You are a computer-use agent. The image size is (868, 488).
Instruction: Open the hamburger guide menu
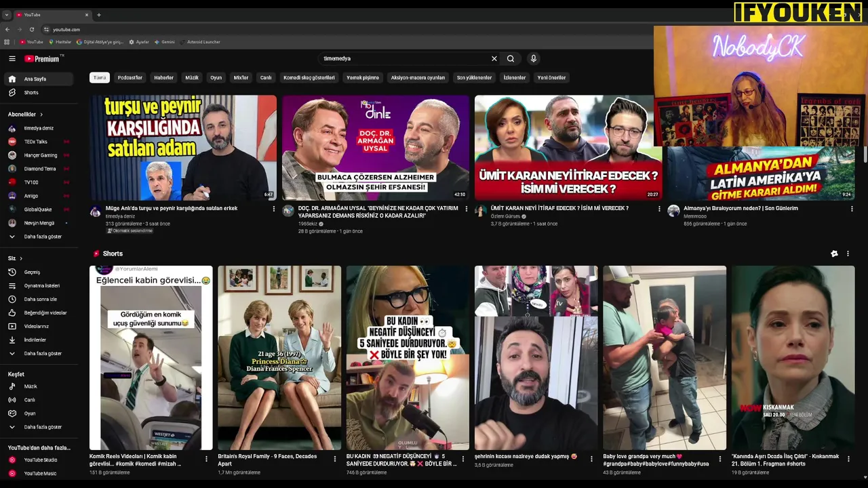pyautogui.click(x=12, y=59)
